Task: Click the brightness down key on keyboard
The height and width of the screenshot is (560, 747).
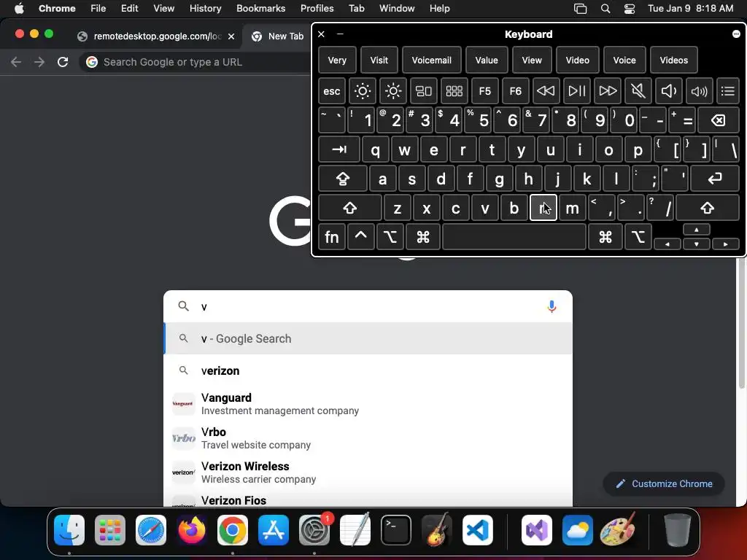Action: click(x=362, y=91)
